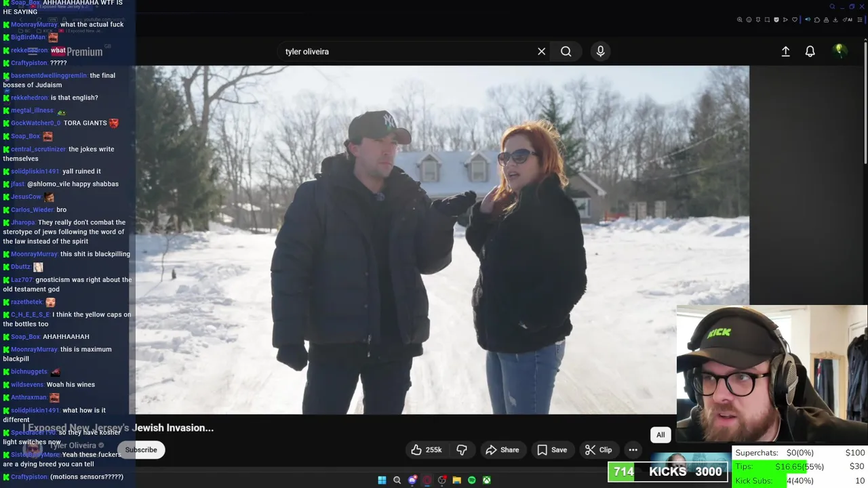Open the send/flow arrow toolbar icon
This screenshot has height=488, width=868.
tap(785, 20)
